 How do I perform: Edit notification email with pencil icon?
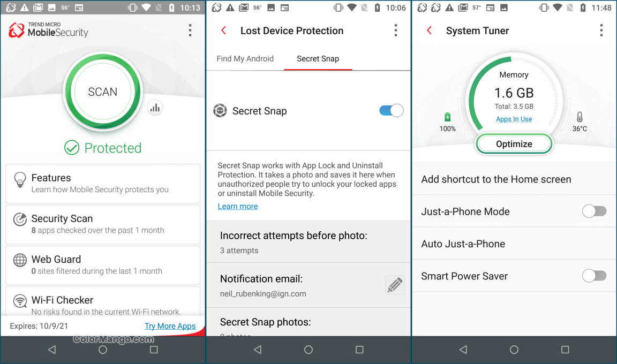pos(395,285)
